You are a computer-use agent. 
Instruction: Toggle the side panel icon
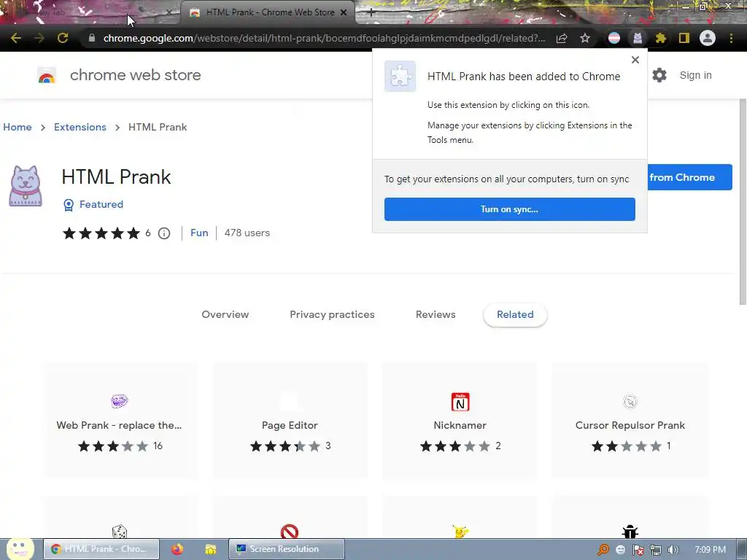(x=684, y=38)
